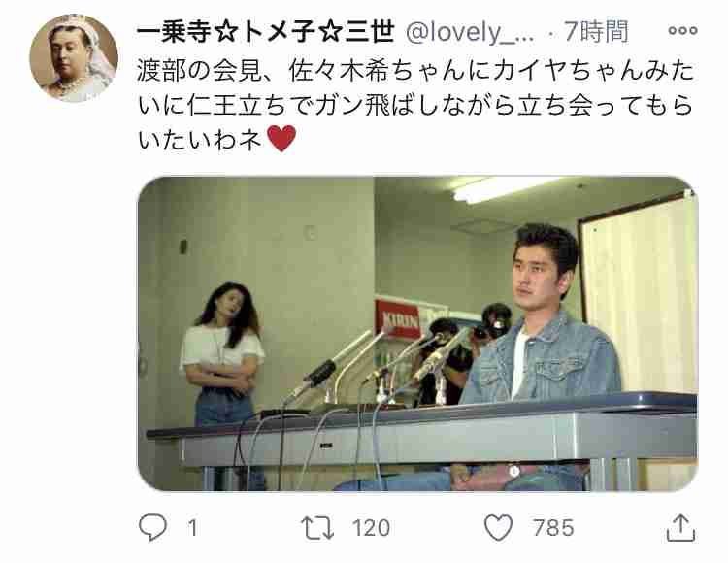Image resolution: width=728 pixels, height=563 pixels.
Task: Like the tweet with the heart icon
Action: (x=498, y=528)
